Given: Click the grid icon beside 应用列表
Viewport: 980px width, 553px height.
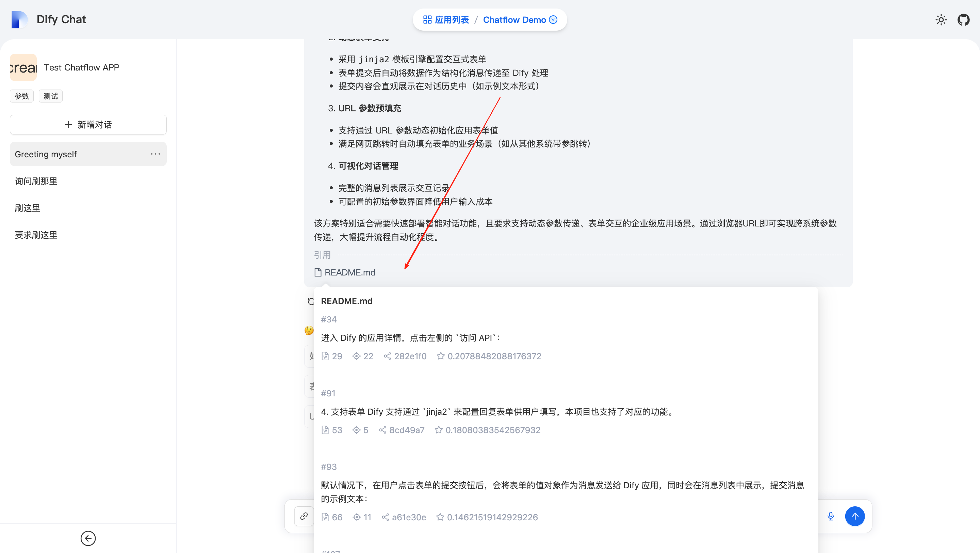Looking at the screenshot, I should click(428, 19).
